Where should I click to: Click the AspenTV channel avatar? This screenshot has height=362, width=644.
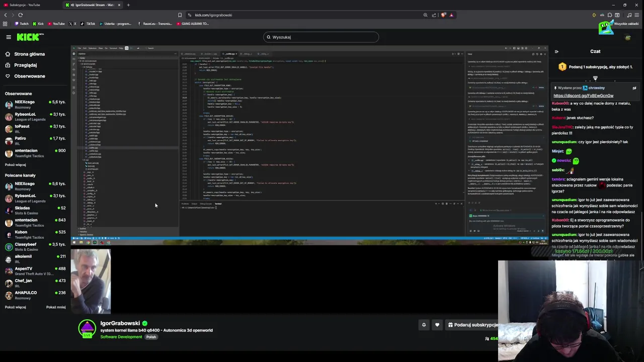point(9,271)
